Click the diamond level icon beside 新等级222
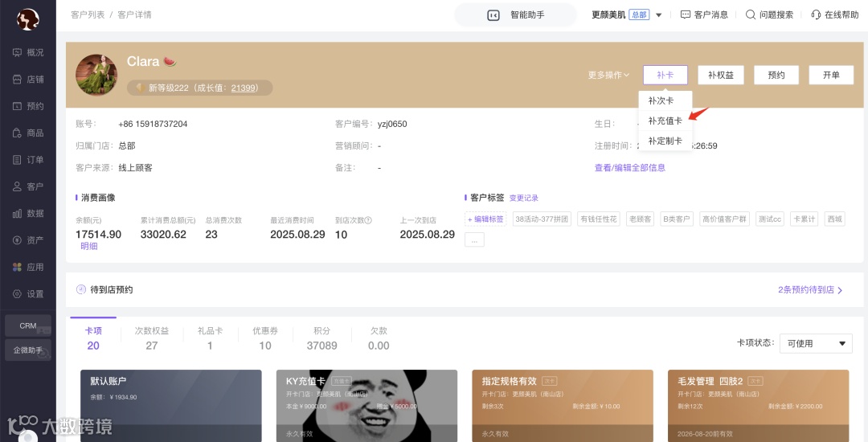 point(141,88)
